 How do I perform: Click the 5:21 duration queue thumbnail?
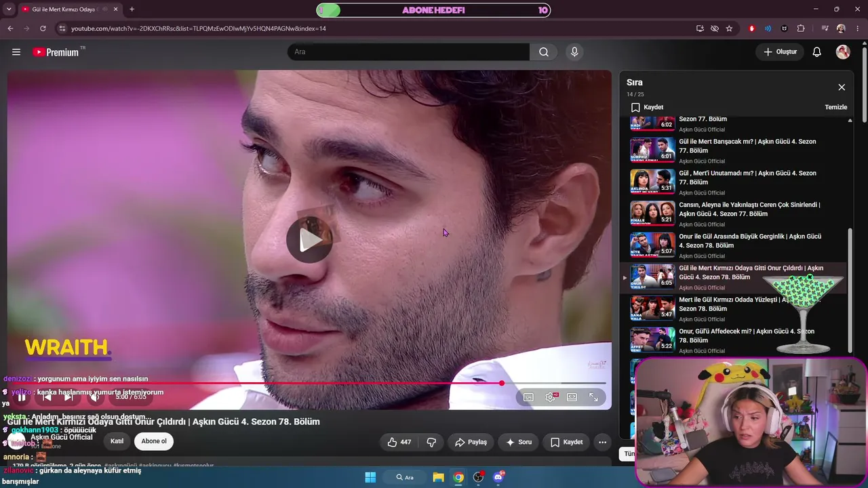652,213
